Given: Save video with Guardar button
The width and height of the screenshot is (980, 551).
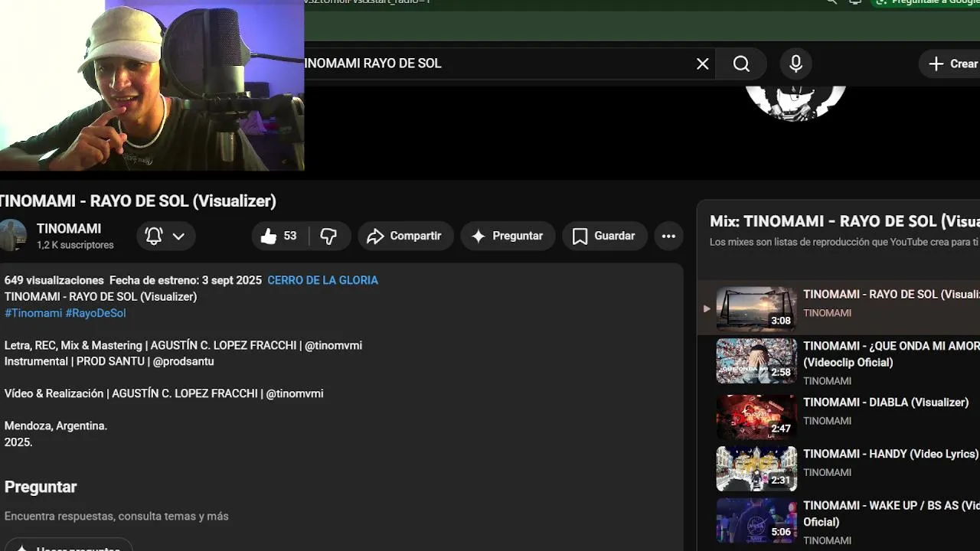Looking at the screenshot, I should 604,236.
